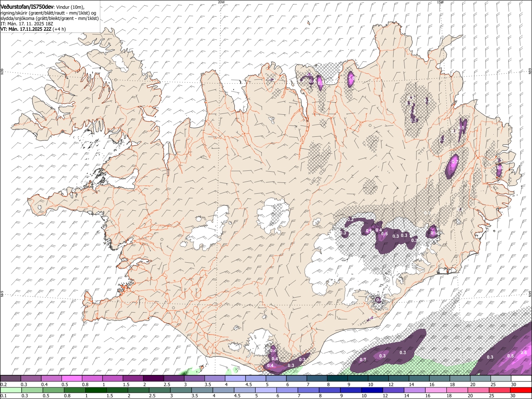Click the 0.2 value above the Vatnajökull snow area
The width and height of the screenshot is (532, 399).
[x=350, y=219]
